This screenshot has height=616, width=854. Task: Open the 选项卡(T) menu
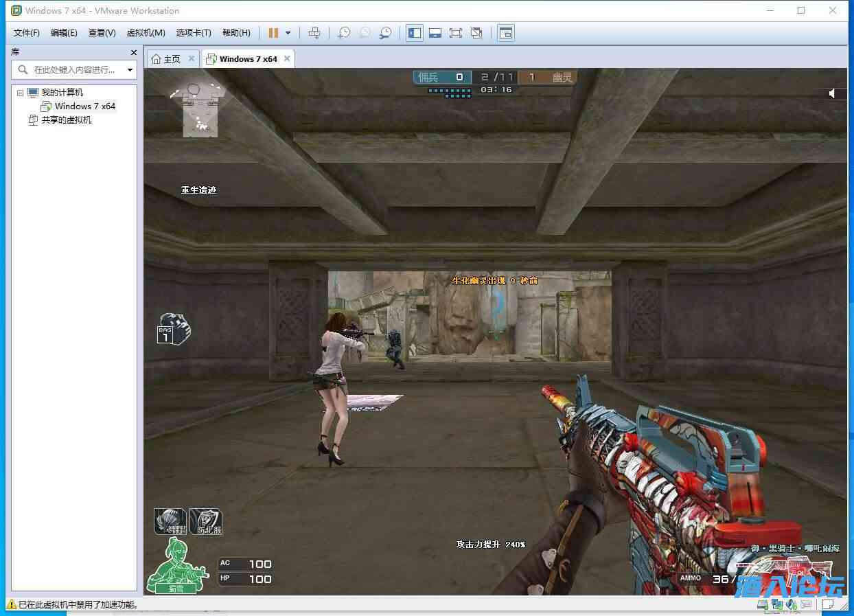click(194, 33)
